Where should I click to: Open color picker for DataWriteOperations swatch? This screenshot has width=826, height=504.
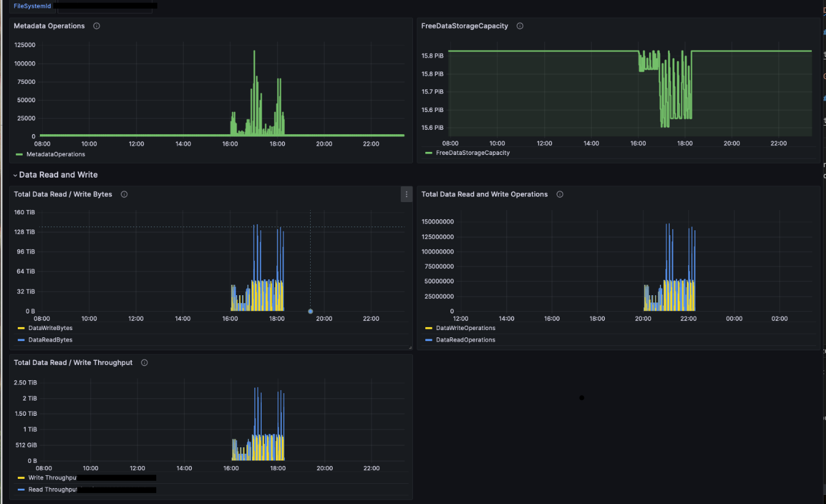[x=428, y=328]
